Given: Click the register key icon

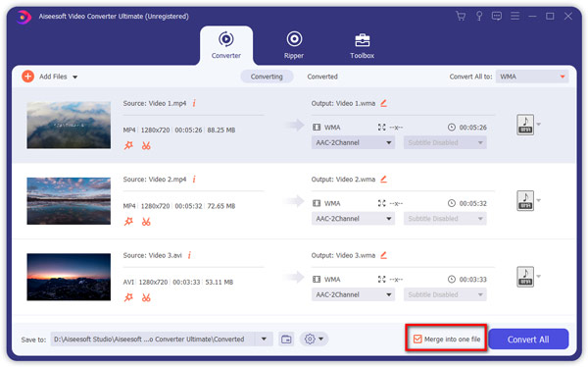Looking at the screenshot, I should point(479,16).
